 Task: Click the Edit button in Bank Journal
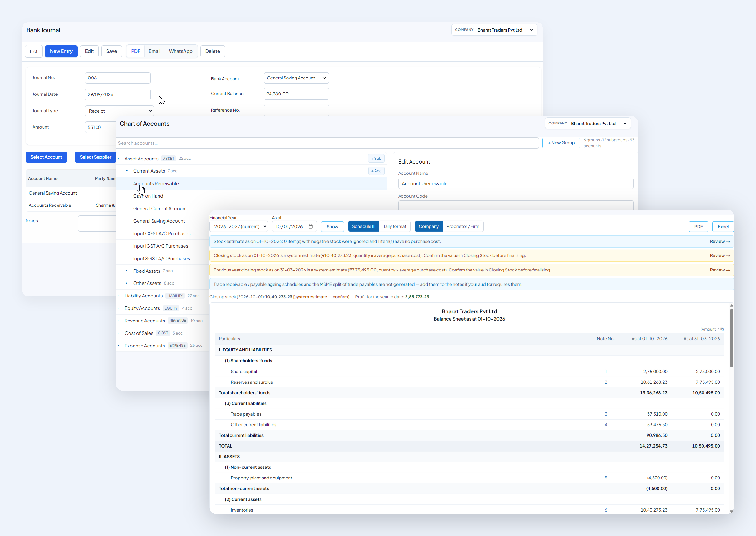pyautogui.click(x=89, y=51)
